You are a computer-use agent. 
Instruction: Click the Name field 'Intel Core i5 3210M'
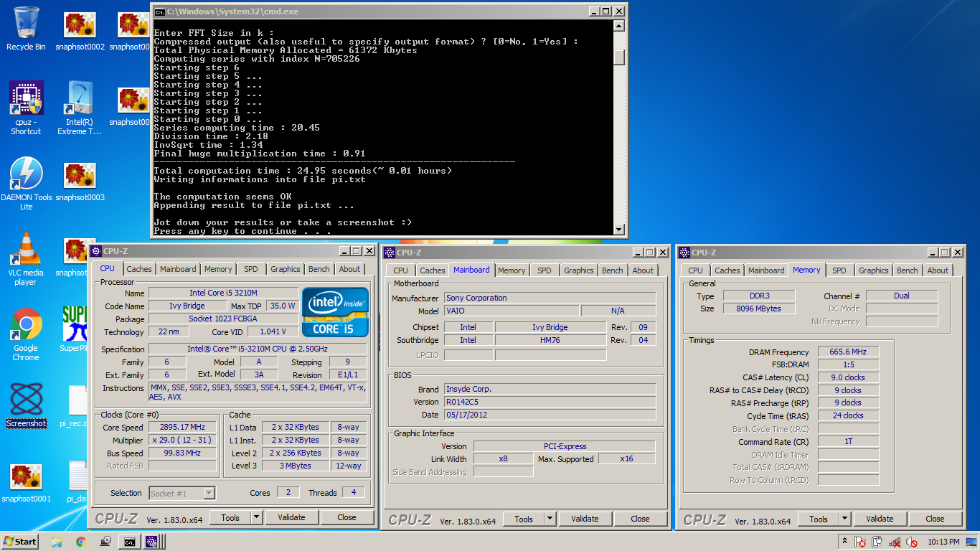[x=223, y=293]
